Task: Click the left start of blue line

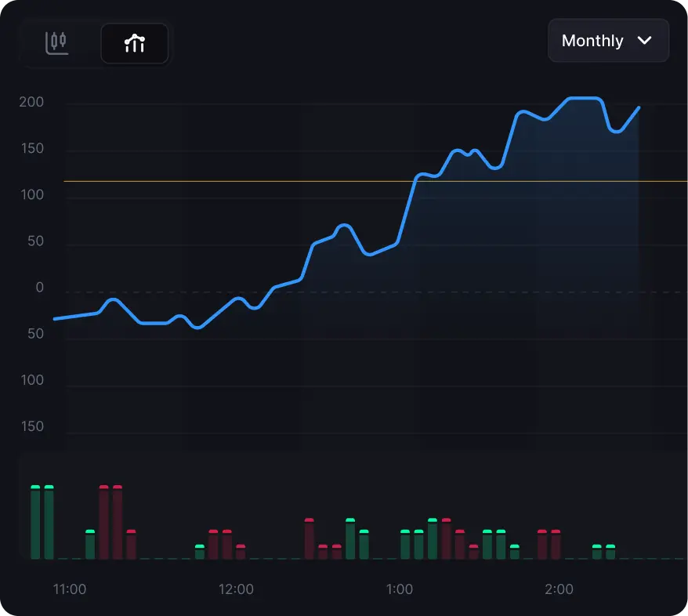Action: point(55,319)
